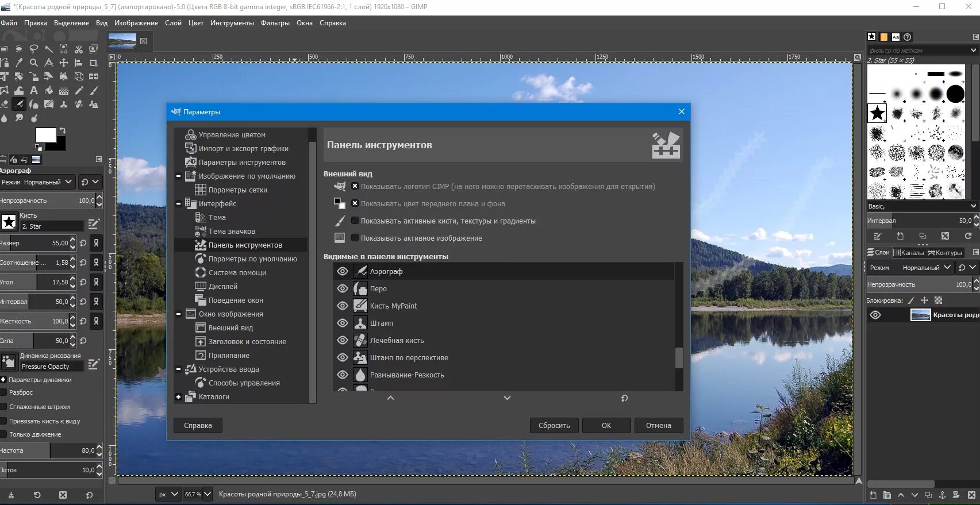Reset tools order icon in dialog
Screen dimensions: 980x505
click(x=624, y=398)
